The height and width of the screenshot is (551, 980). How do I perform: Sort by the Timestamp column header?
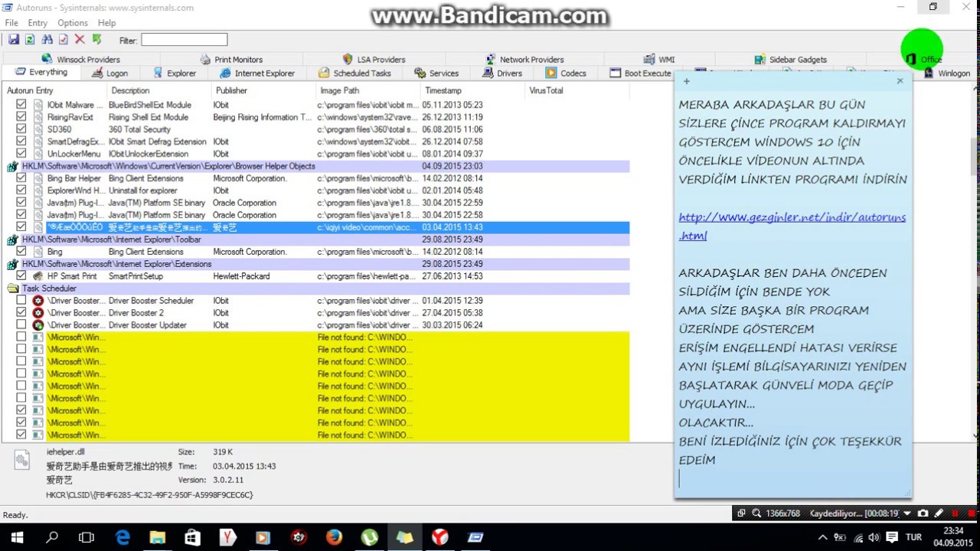472,90
